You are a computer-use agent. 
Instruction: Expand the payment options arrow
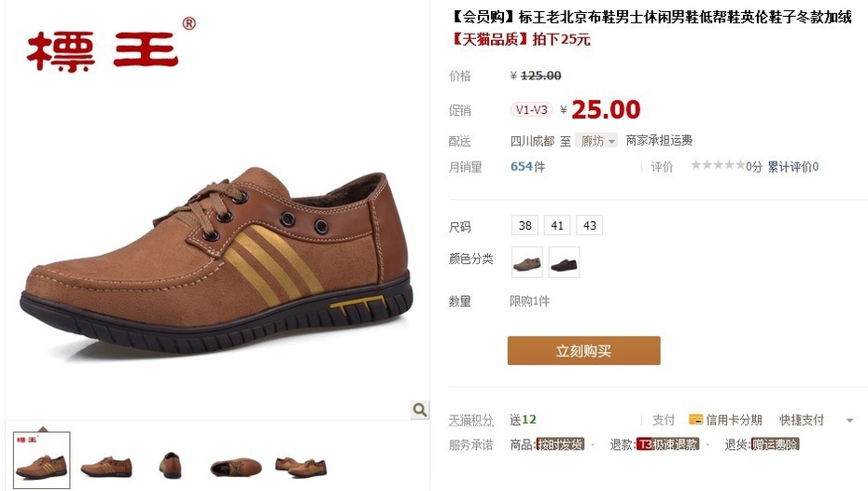coord(849,421)
